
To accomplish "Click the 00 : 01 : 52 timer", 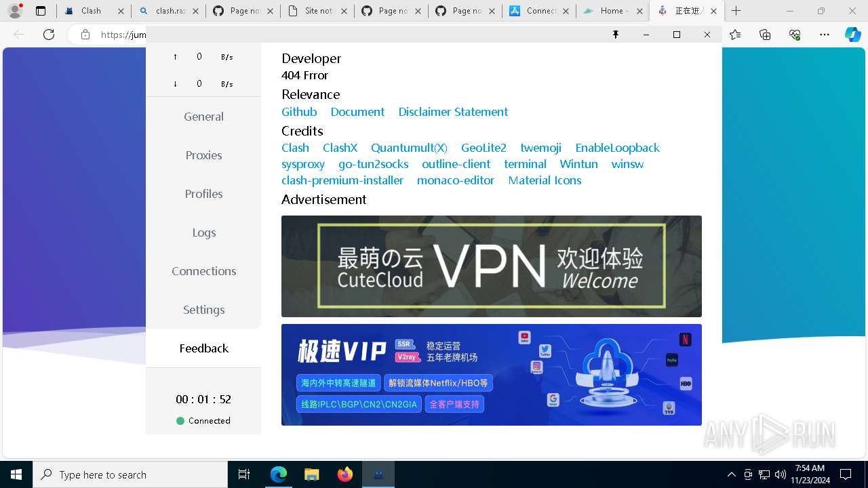I will pos(203,399).
